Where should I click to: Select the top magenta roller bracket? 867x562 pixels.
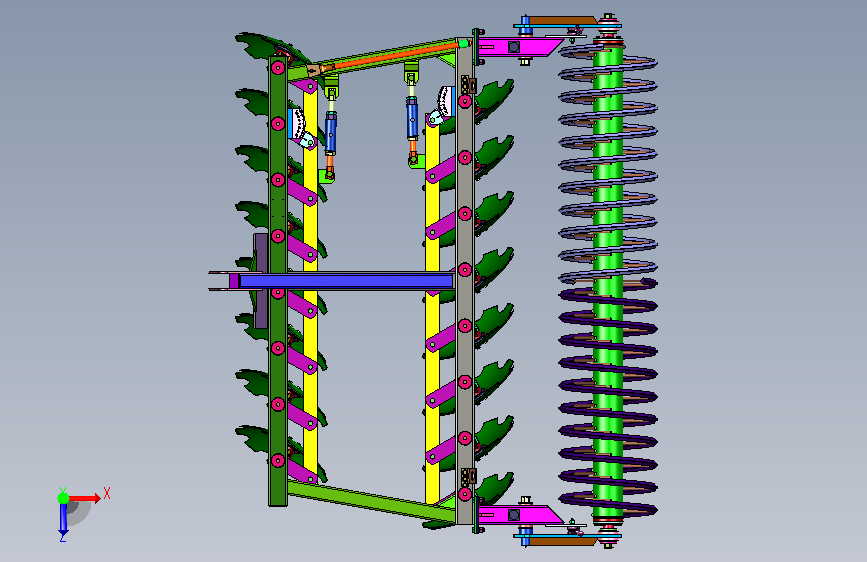pyautogui.click(x=518, y=46)
